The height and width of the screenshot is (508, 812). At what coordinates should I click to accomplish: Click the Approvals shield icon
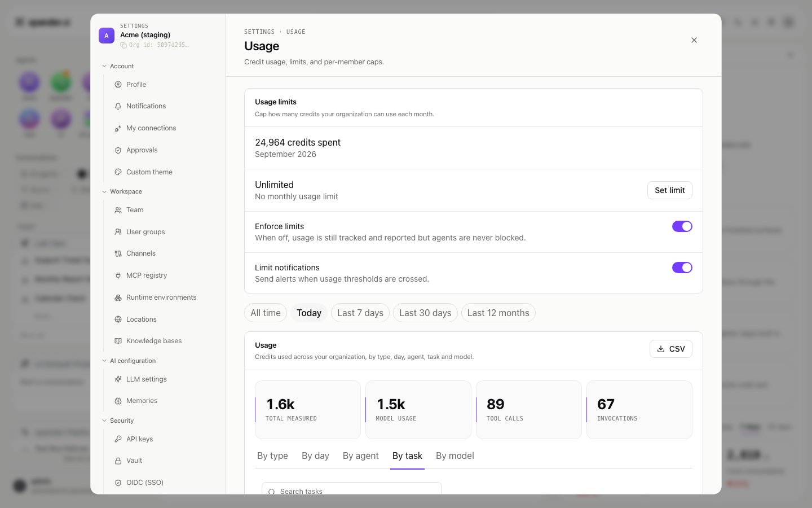pyautogui.click(x=118, y=150)
